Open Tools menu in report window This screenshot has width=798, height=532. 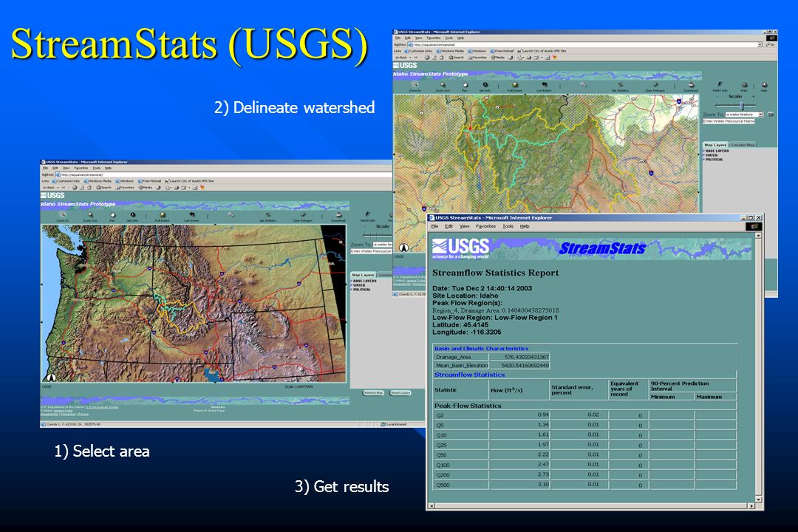pyautogui.click(x=508, y=226)
